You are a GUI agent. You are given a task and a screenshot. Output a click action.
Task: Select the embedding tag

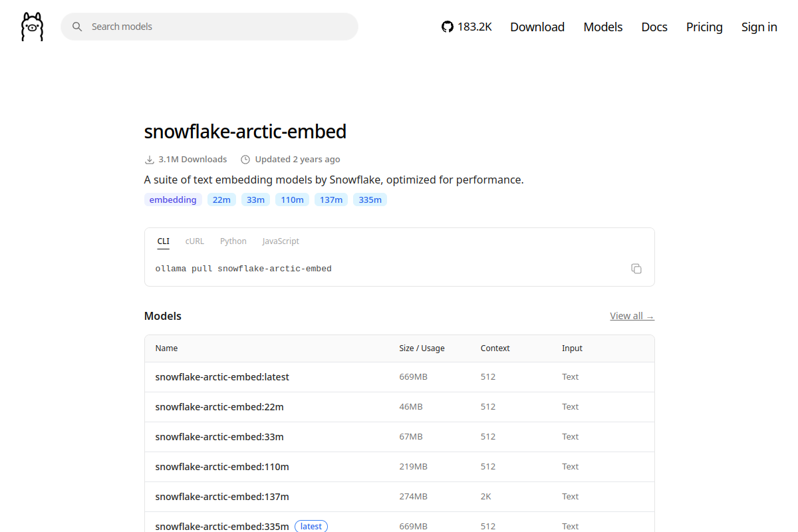tap(173, 199)
